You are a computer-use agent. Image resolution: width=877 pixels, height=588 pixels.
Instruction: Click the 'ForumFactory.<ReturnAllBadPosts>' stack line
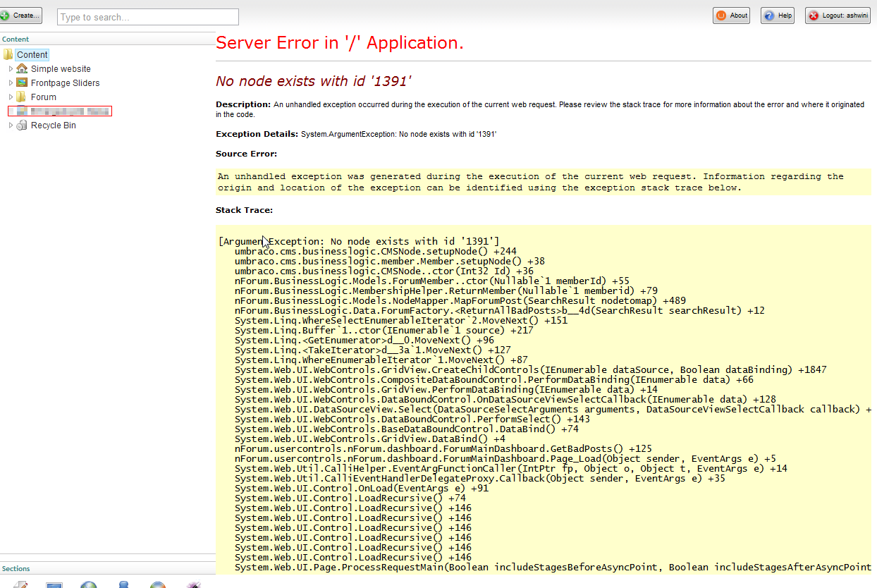(500, 310)
